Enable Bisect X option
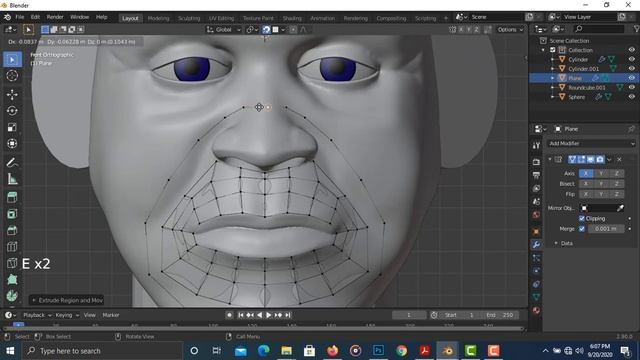This screenshot has height=360, width=640. coord(586,184)
